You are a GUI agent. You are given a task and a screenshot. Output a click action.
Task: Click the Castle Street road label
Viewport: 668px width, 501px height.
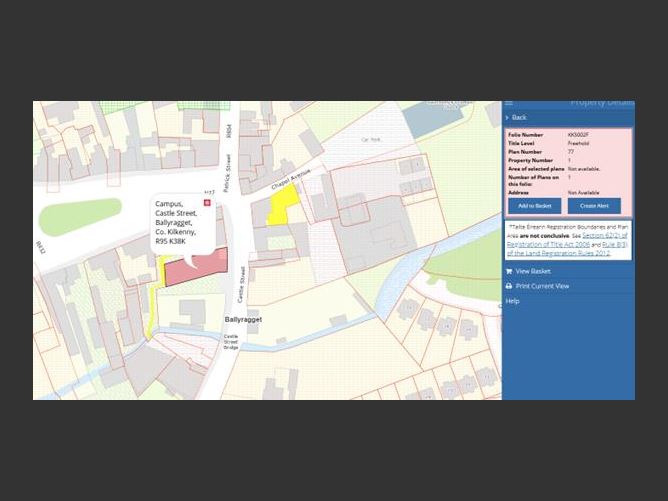pyautogui.click(x=242, y=285)
